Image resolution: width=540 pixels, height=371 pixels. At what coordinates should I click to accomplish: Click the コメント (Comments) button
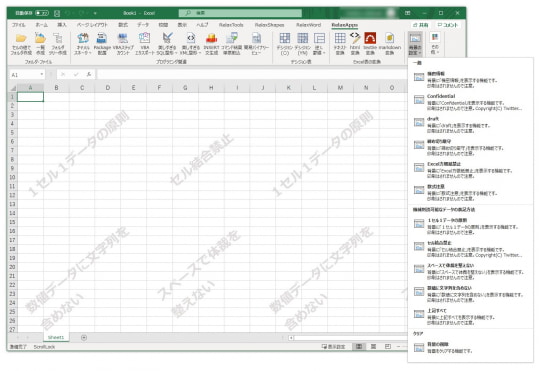[448, 25]
